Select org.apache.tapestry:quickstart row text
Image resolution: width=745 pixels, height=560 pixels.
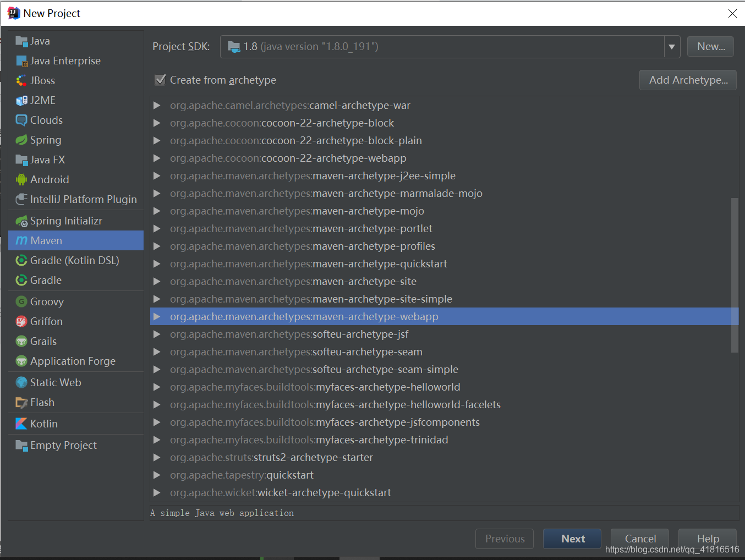242,475
